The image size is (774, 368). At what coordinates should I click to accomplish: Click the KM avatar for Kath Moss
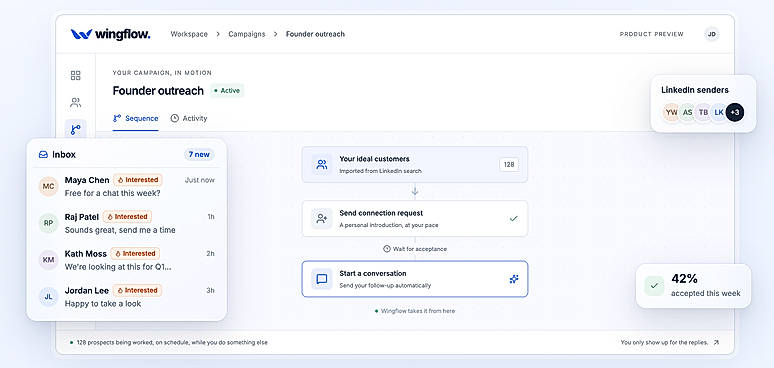(48, 260)
